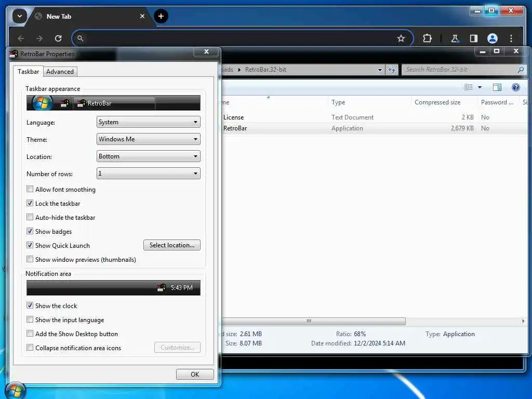Uncheck Show Quick Launch
The image size is (532, 399).
point(30,245)
